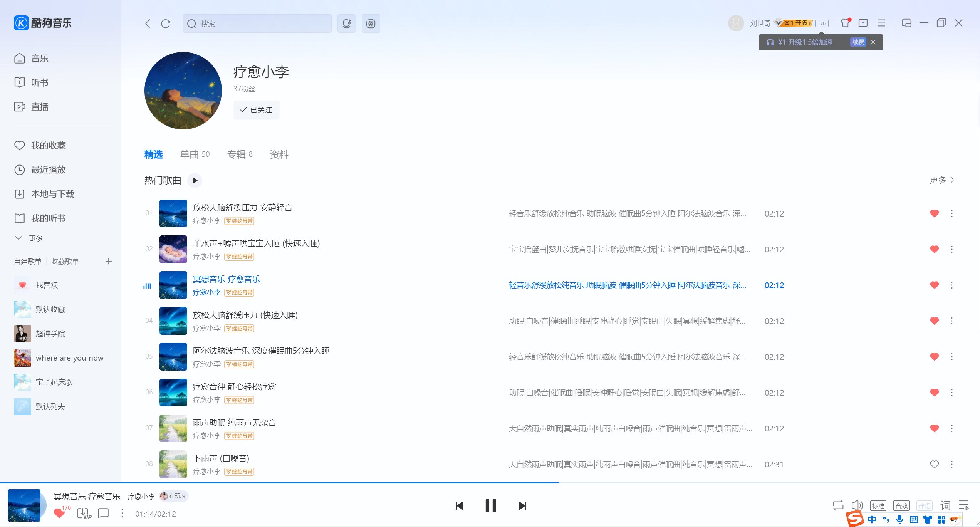The height and width of the screenshot is (527, 980).
Task: Click the search input field
Action: [x=257, y=23]
